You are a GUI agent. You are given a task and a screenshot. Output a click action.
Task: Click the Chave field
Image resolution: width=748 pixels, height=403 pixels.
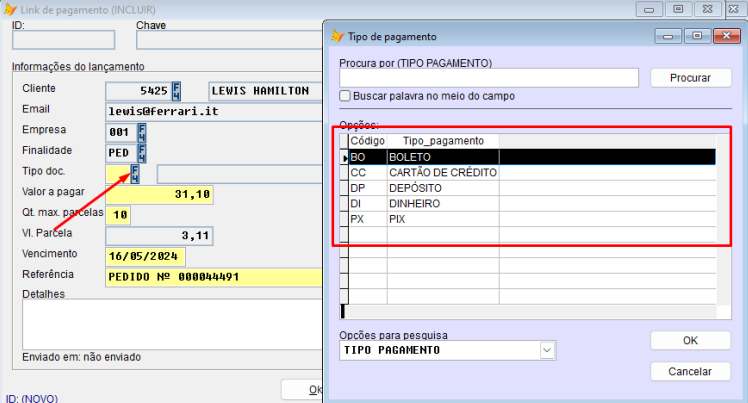coord(229,40)
